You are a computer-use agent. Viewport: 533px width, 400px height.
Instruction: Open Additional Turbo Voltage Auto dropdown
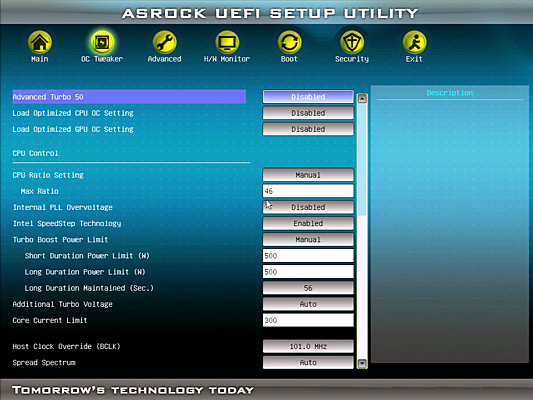308,304
